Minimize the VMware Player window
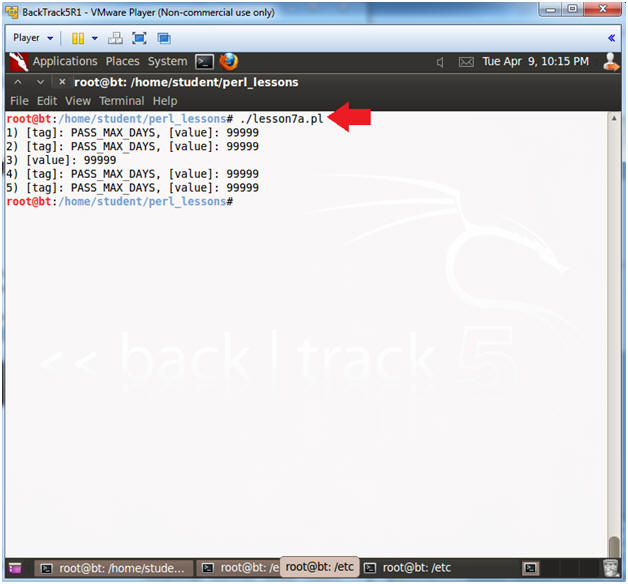The image size is (628, 584). coord(551,9)
